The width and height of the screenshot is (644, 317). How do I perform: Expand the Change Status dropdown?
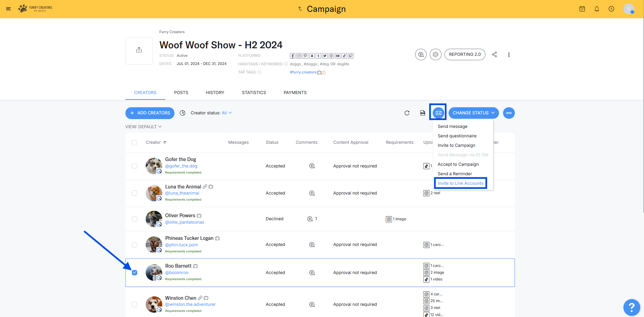tap(473, 113)
